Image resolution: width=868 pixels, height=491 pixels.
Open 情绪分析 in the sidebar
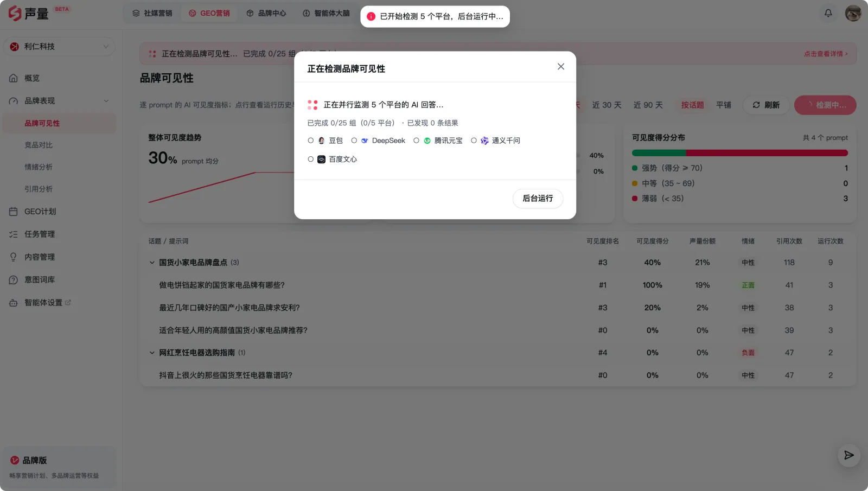click(x=59, y=167)
